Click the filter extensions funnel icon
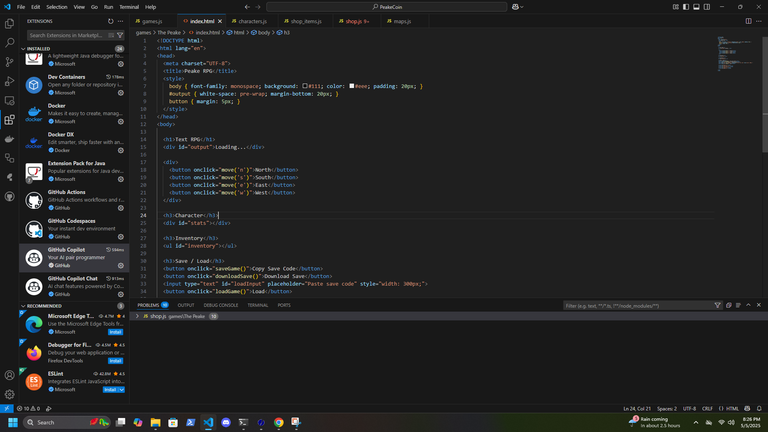The width and height of the screenshot is (768, 432). 120,35
